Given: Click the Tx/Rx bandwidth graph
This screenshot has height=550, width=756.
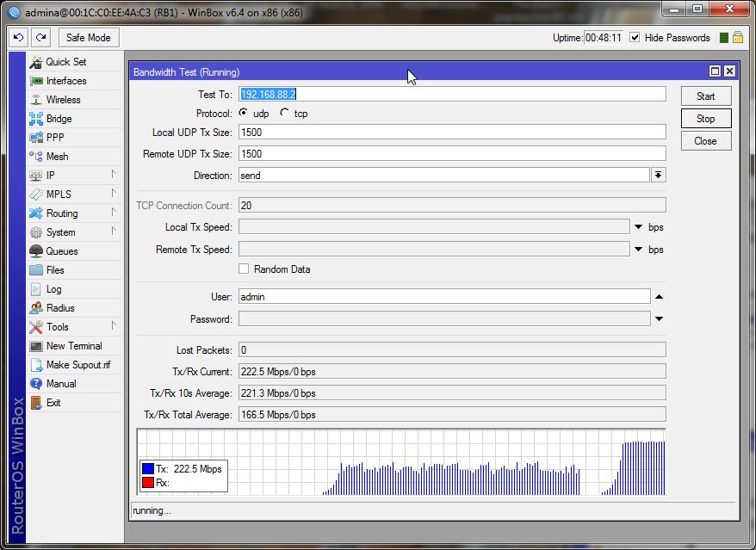Looking at the screenshot, I should tap(401, 462).
